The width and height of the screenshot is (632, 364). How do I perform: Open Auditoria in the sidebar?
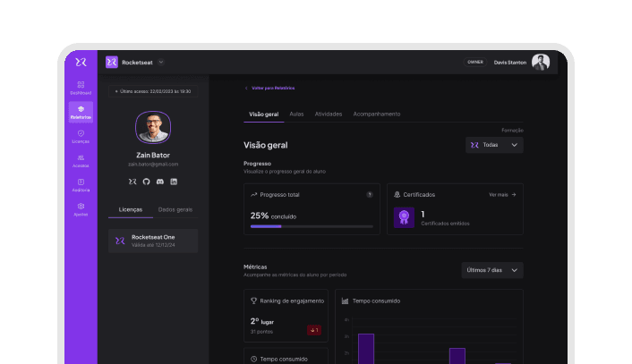pyautogui.click(x=81, y=185)
